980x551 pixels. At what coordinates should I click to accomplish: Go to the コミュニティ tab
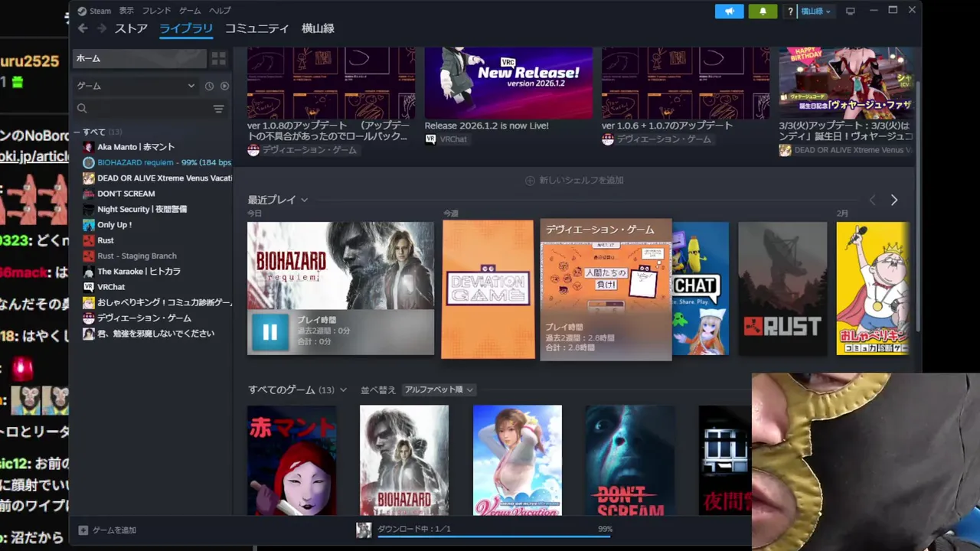(x=256, y=28)
